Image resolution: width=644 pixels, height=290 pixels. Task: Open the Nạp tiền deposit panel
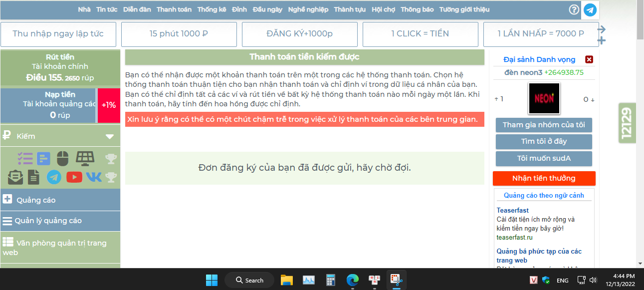48,105
